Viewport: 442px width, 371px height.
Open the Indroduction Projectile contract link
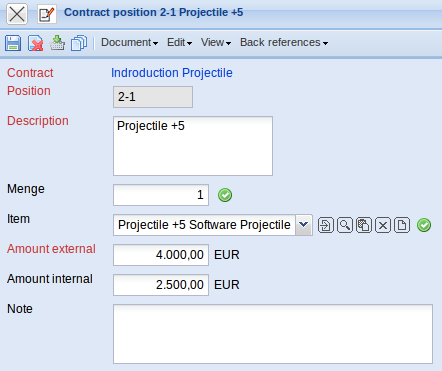pos(172,73)
